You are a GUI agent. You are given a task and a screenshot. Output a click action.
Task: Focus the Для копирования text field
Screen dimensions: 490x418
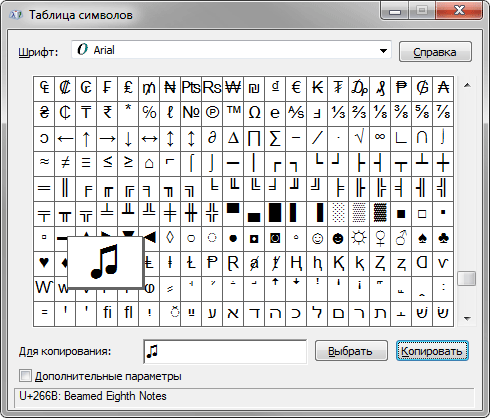225,351
